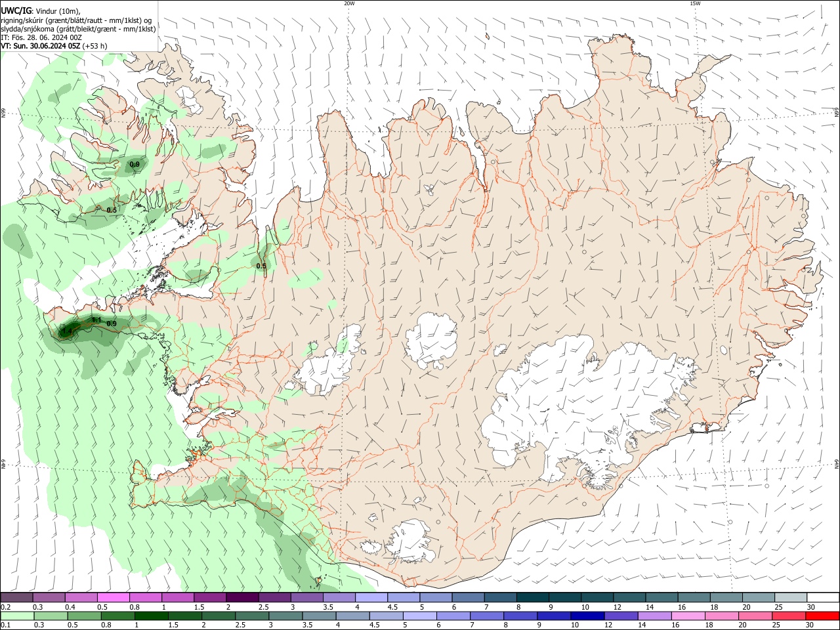
Task: Pick the light lavender swatch in the snow scale
Action: coord(371,597)
